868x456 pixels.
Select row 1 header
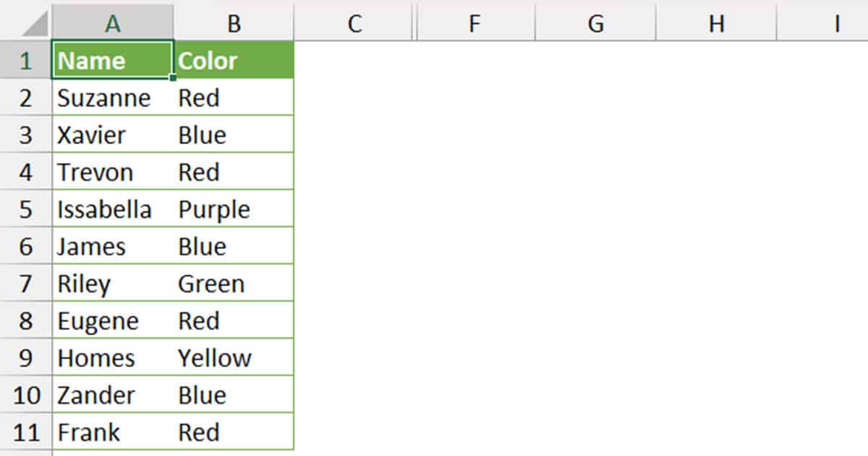point(25,61)
